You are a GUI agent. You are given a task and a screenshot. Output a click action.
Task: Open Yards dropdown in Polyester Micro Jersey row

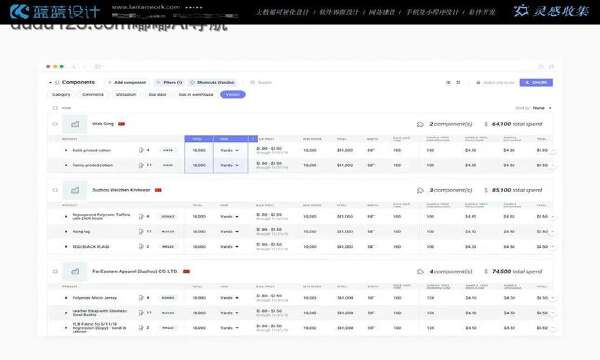[x=230, y=298]
